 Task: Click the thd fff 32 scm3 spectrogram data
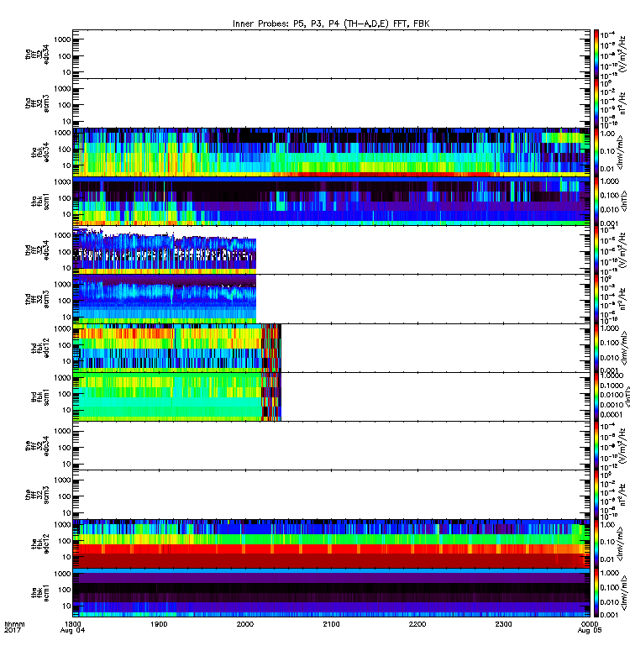[x=165, y=299]
